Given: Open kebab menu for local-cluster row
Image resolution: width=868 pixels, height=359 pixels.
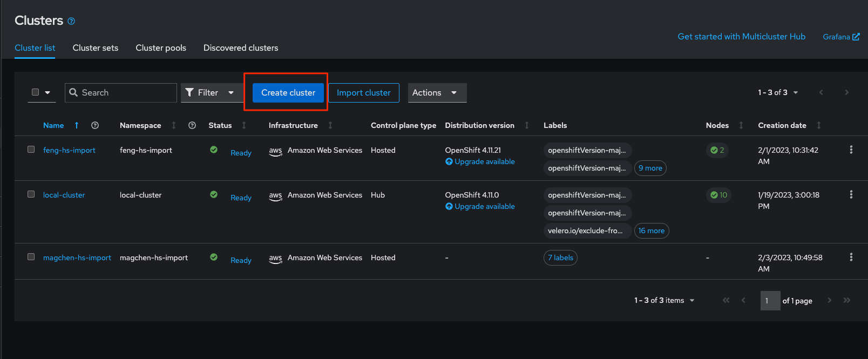Looking at the screenshot, I should (851, 195).
